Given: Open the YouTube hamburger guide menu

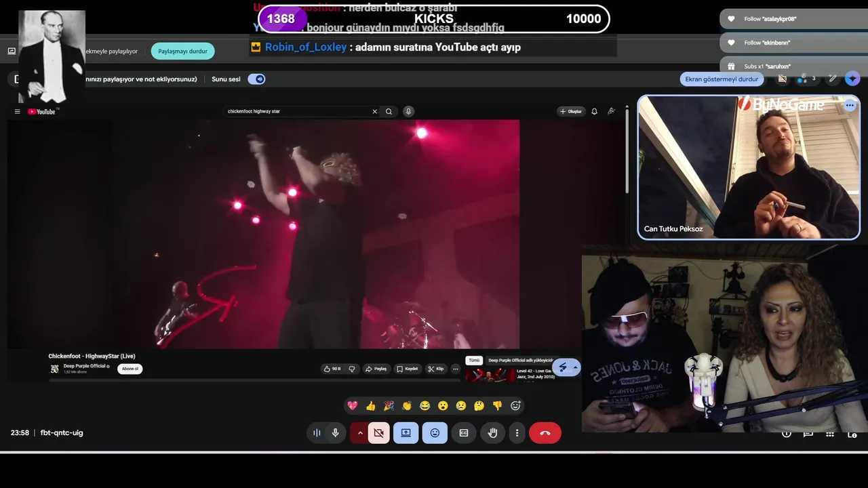Looking at the screenshot, I should click(18, 112).
